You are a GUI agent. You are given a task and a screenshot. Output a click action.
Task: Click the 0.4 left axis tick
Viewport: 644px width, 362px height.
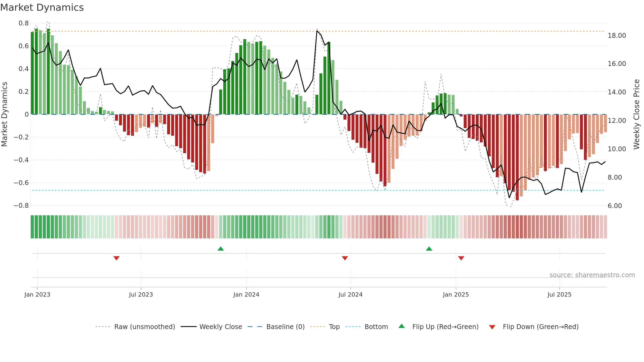(x=24, y=69)
